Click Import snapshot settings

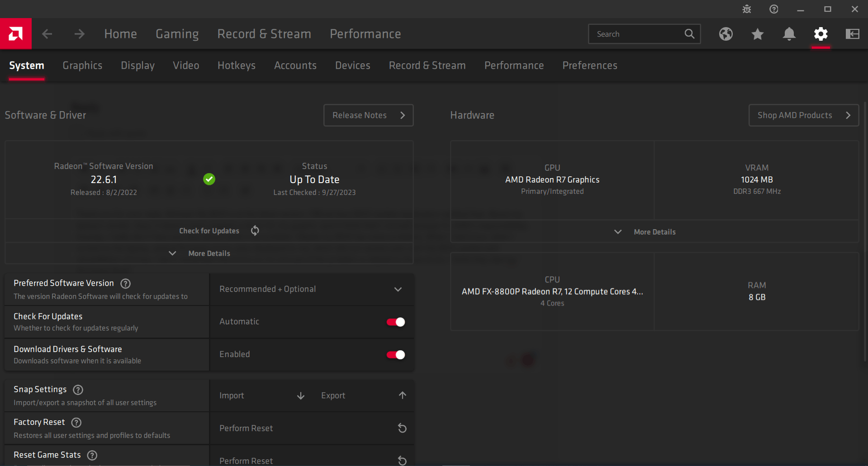click(232, 395)
